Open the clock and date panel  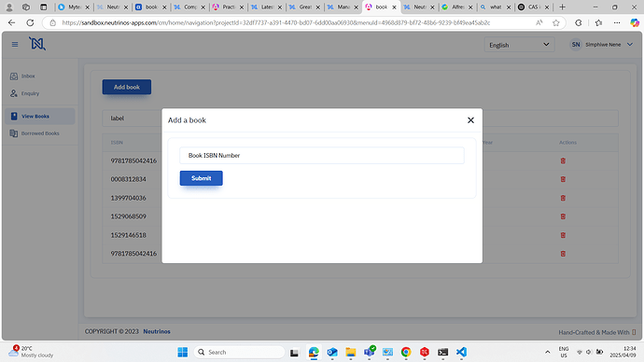coord(623,352)
